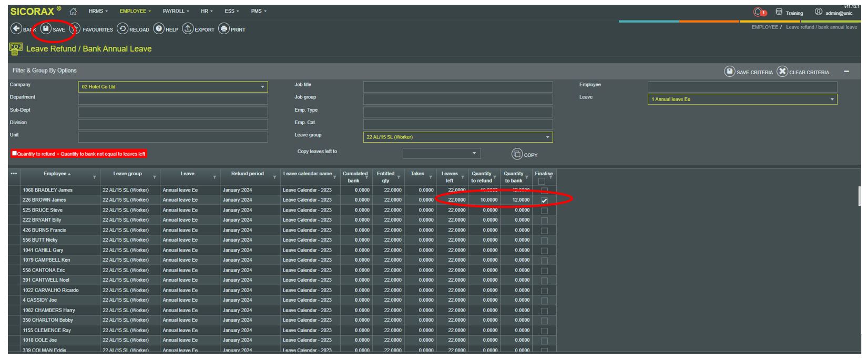Check Finalise for 556 BUTT Nicky
Image resolution: width=868 pixels, height=359 pixels.
tap(544, 241)
